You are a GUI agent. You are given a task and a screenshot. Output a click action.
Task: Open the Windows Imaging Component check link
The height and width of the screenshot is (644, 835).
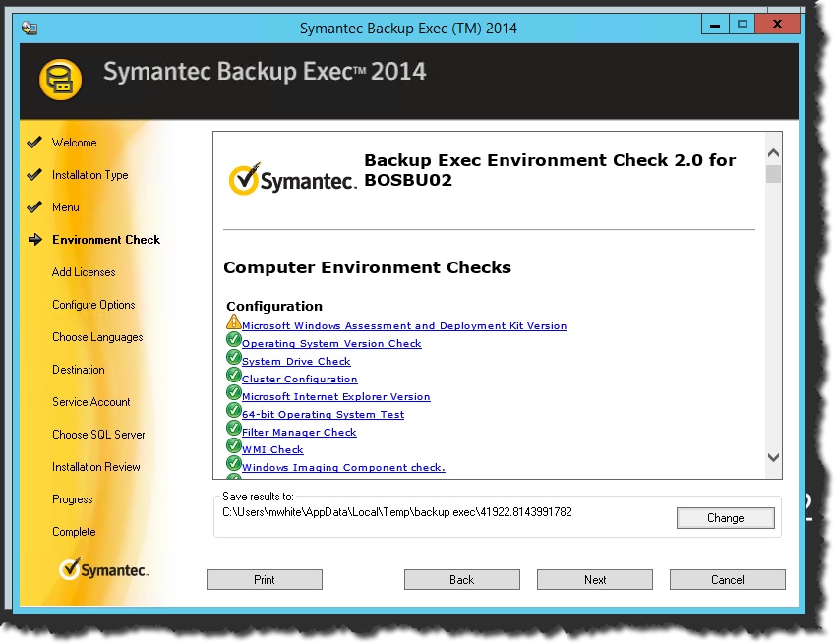pyautogui.click(x=343, y=467)
